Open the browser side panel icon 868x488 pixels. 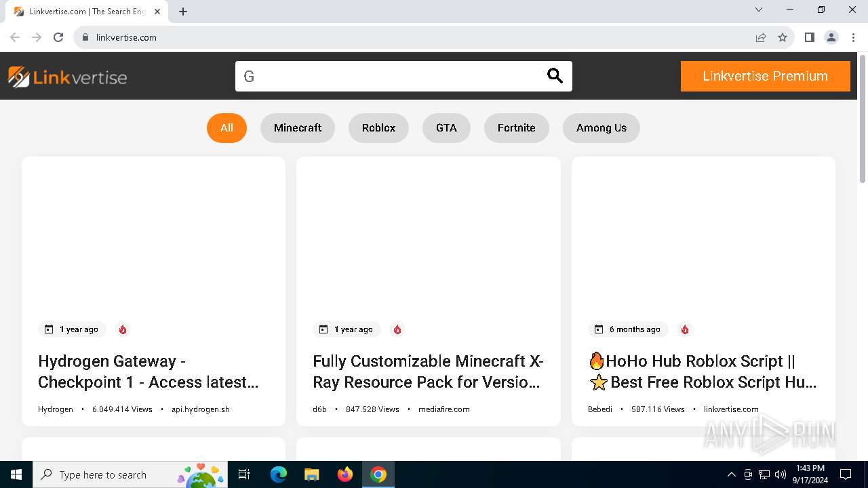(809, 37)
